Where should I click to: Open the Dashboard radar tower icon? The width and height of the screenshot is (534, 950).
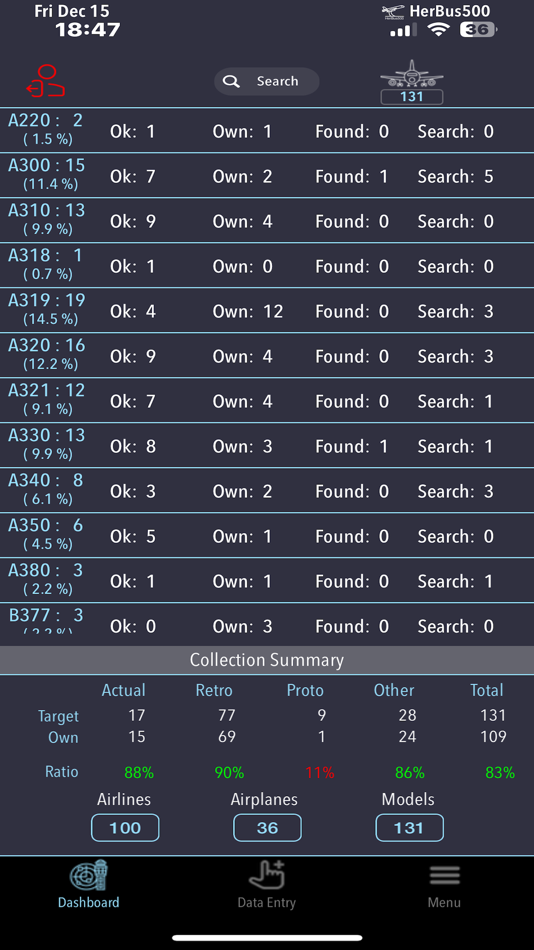click(88, 876)
